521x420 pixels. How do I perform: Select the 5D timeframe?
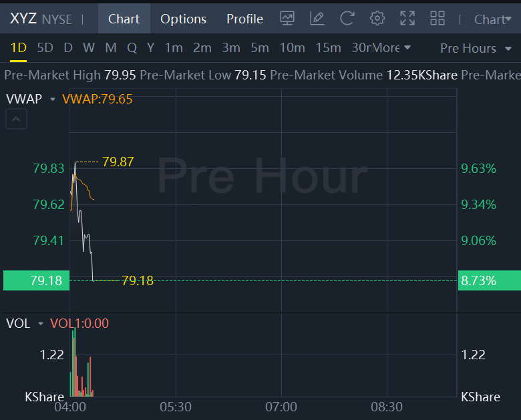pyautogui.click(x=45, y=48)
